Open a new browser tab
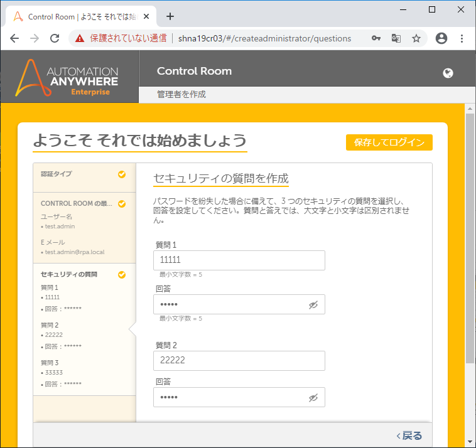 [x=170, y=16]
